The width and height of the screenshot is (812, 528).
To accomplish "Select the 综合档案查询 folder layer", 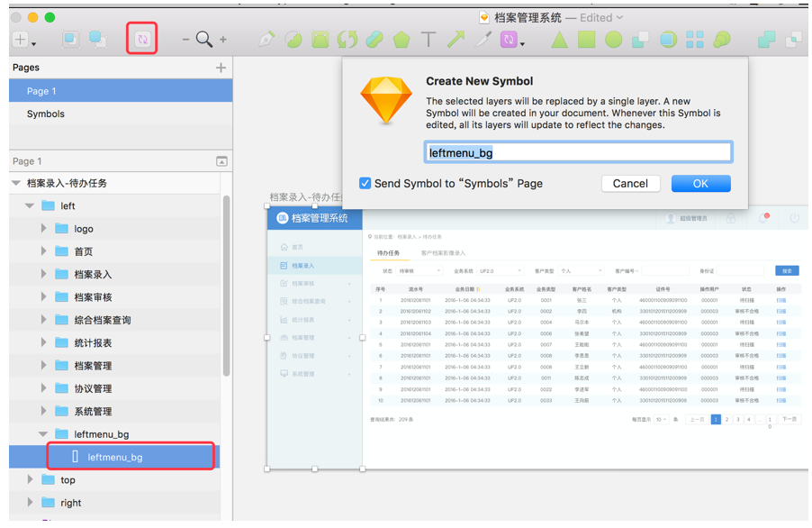I will pyautogui.click(x=115, y=320).
